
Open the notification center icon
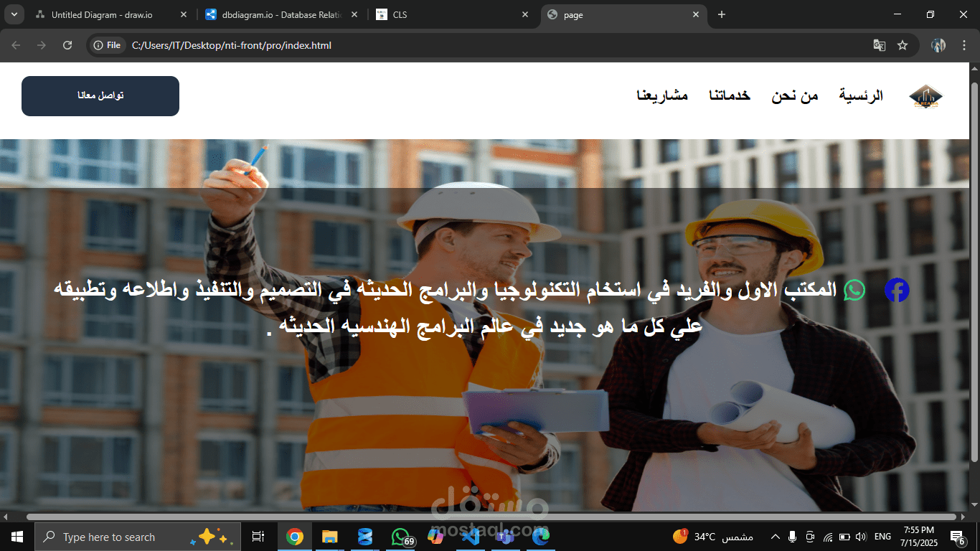[957, 537]
